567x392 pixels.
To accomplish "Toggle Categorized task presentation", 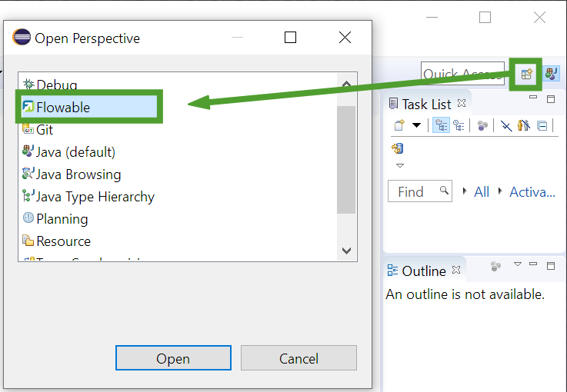I will [442, 125].
